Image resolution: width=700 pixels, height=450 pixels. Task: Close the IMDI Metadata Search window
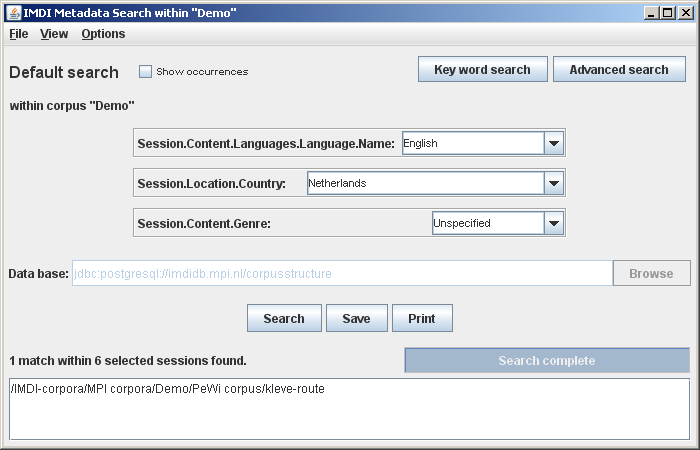coord(686,12)
